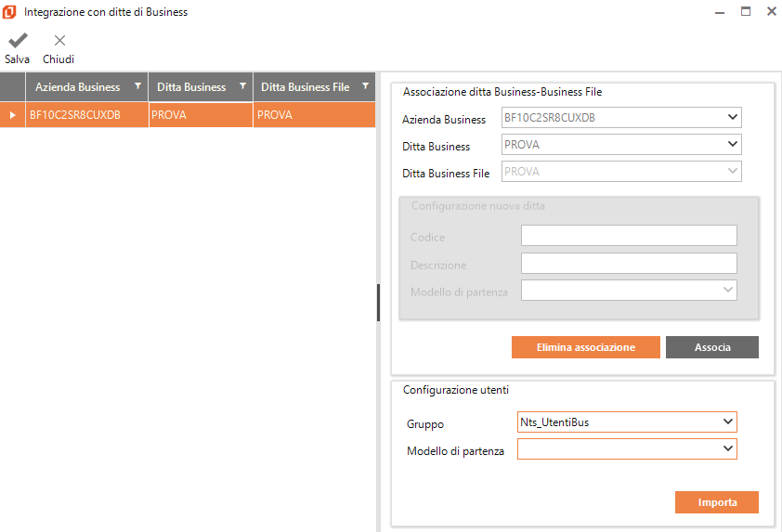Select the BF10C2SR8CUXDB table cell

pos(86,115)
